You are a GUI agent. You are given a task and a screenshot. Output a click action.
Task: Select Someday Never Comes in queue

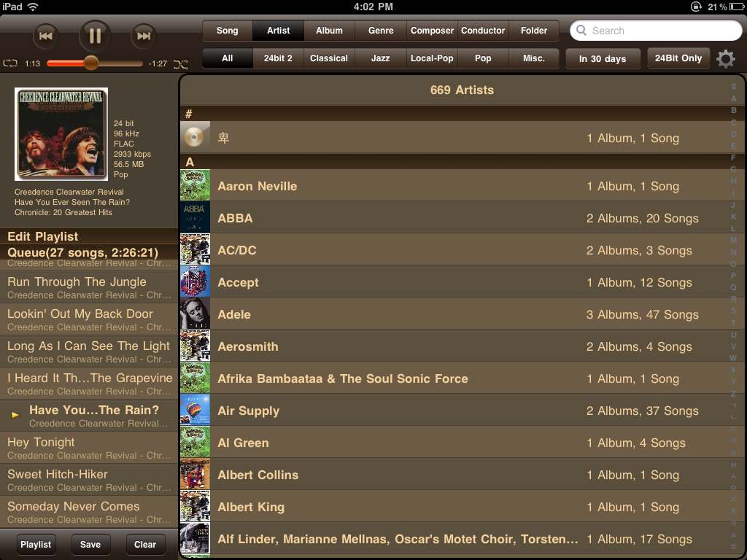click(89, 512)
